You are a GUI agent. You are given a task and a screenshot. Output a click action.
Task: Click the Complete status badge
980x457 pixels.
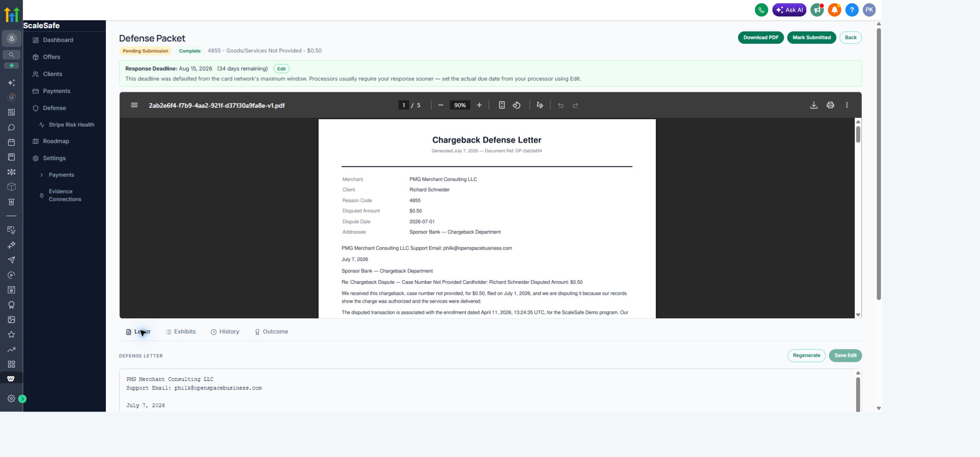click(190, 51)
